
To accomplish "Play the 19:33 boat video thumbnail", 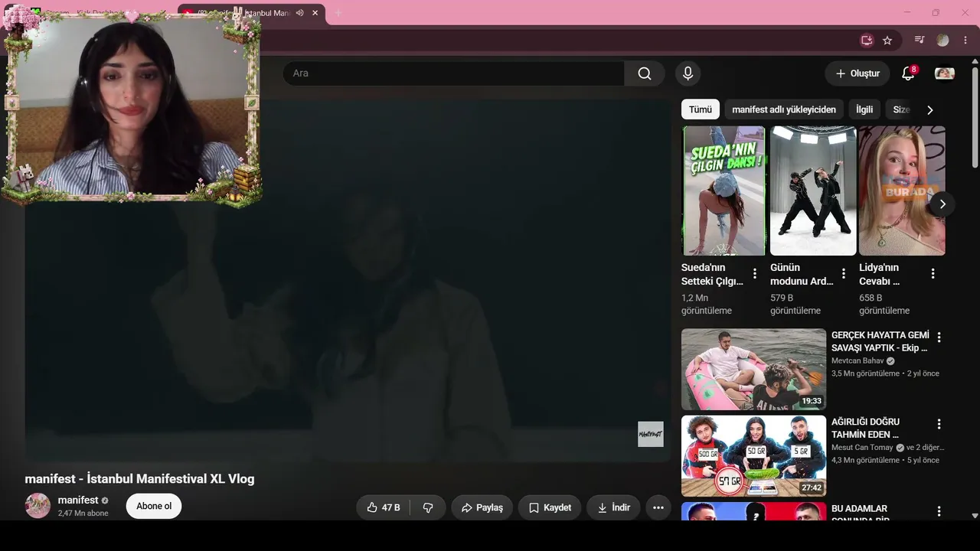I will 753,370.
